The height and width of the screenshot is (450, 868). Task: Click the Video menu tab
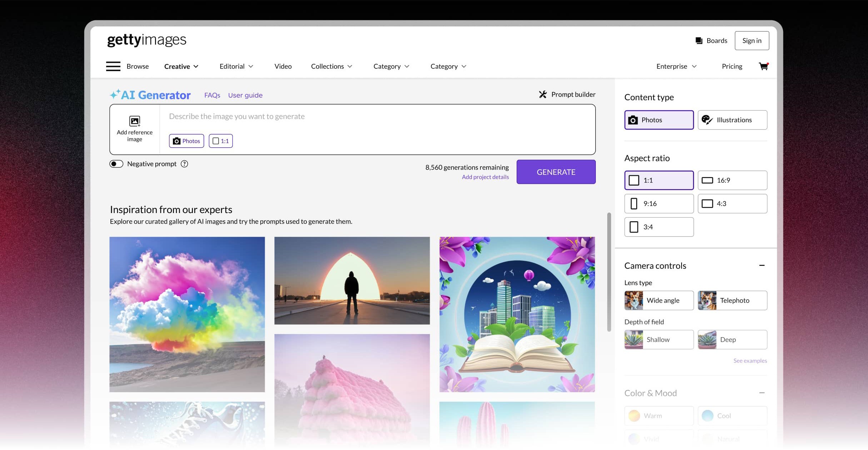point(283,66)
